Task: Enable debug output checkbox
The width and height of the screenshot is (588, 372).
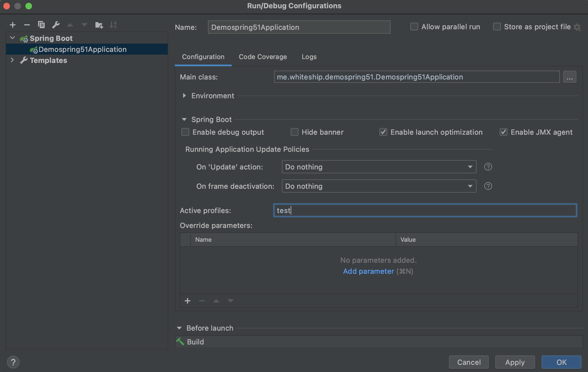Action: click(185, 132)
